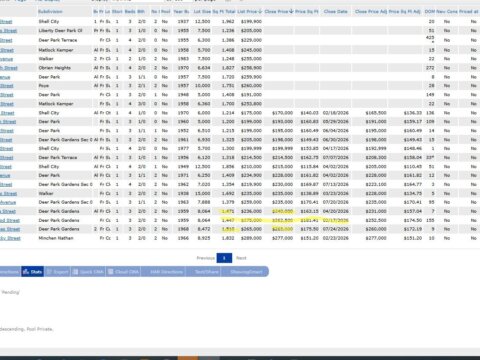Click the adjusted close price '$252,500'
480x360 pixels.
[x=376, y=220]
